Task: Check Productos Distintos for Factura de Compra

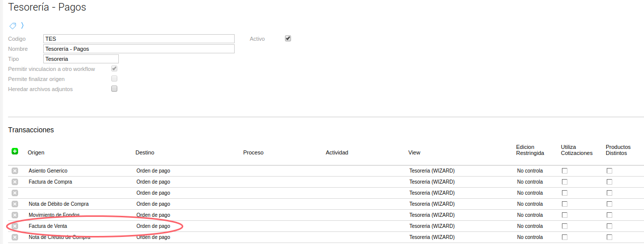Action: pos(609,182)
